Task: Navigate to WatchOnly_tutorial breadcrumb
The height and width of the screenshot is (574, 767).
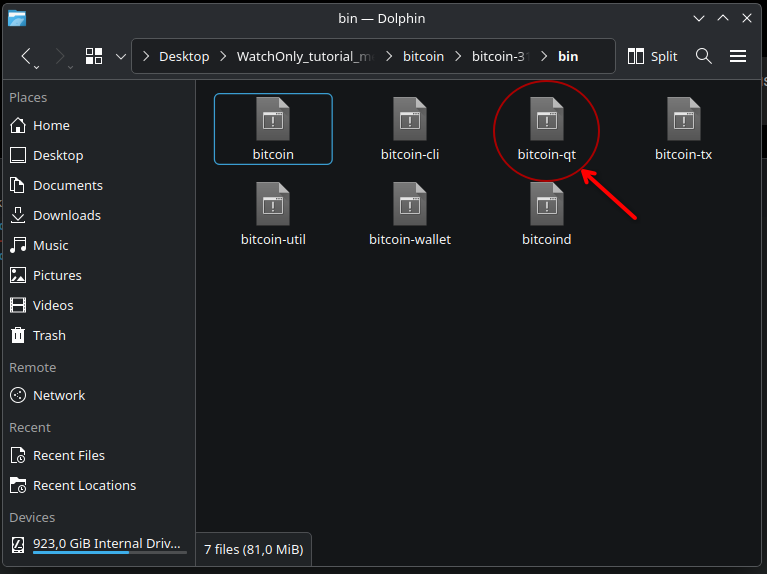Action: pos(306,57)
